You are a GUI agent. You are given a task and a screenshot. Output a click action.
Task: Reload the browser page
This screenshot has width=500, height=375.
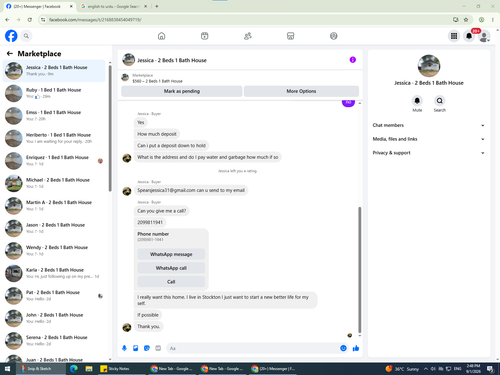pyautogui.click(x=30, y=20)
